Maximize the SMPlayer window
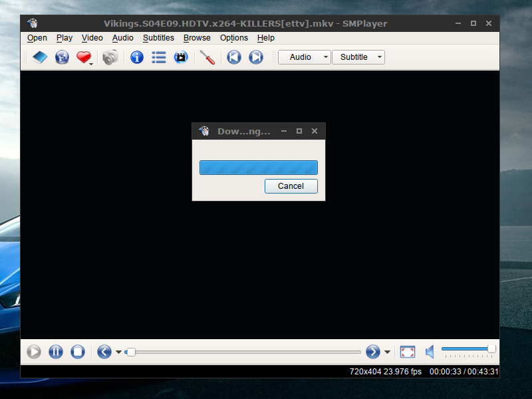 coord(473,23)
